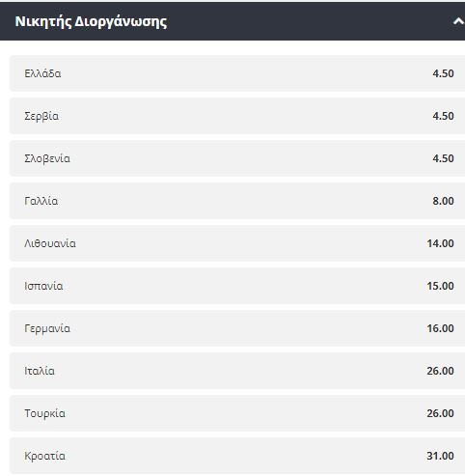
Task: Click the 15.00 odds value
Action: coord(440,286)
